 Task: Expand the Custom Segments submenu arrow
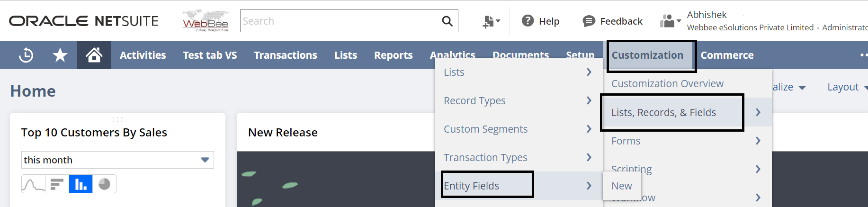coord(589,129)
